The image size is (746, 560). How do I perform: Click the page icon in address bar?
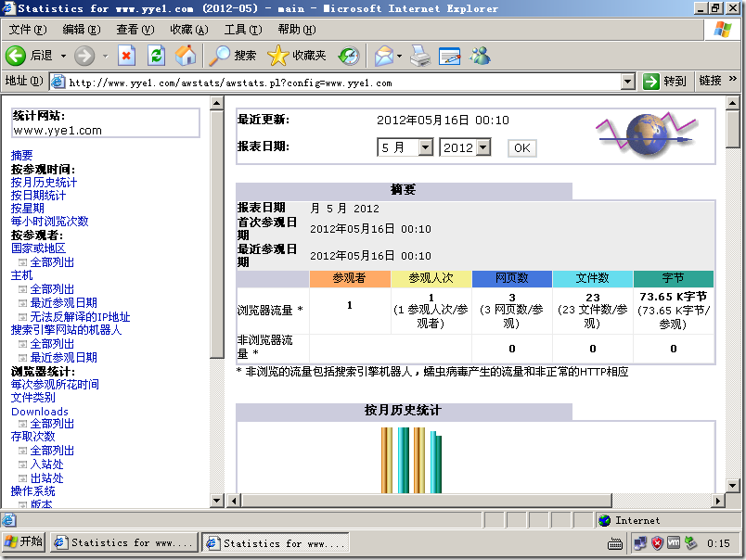(x=58, y=82)
